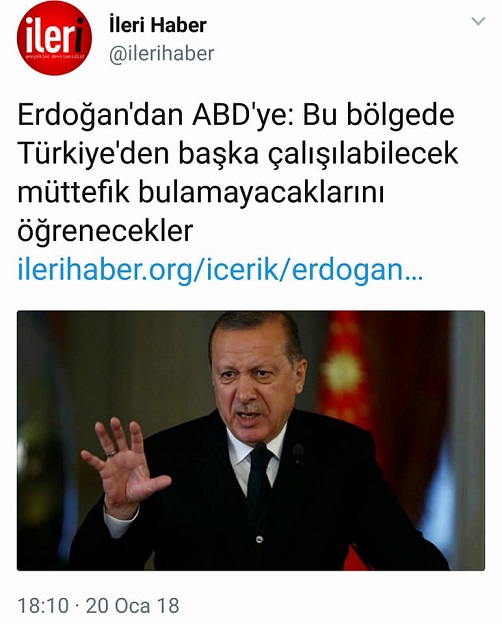Viewport: 502px width, 624px height.
Task: Open the İleri Haber profile avatar
Action: pos(55,38)
